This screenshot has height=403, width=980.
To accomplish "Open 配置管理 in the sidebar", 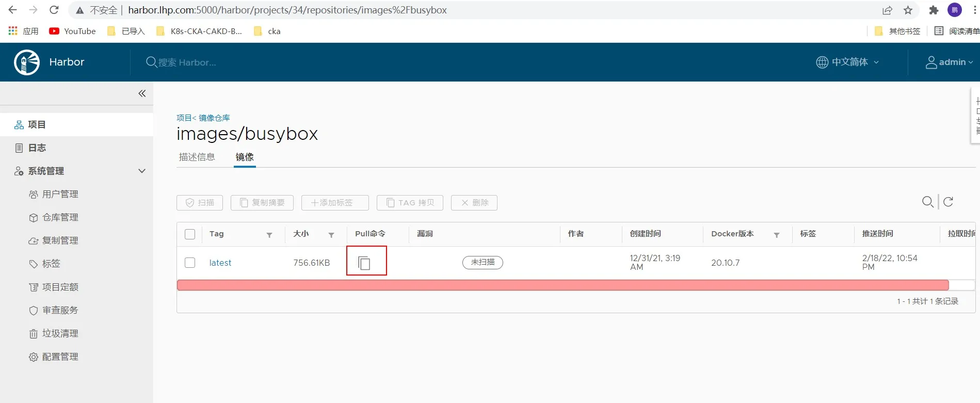I will [54, 357].
